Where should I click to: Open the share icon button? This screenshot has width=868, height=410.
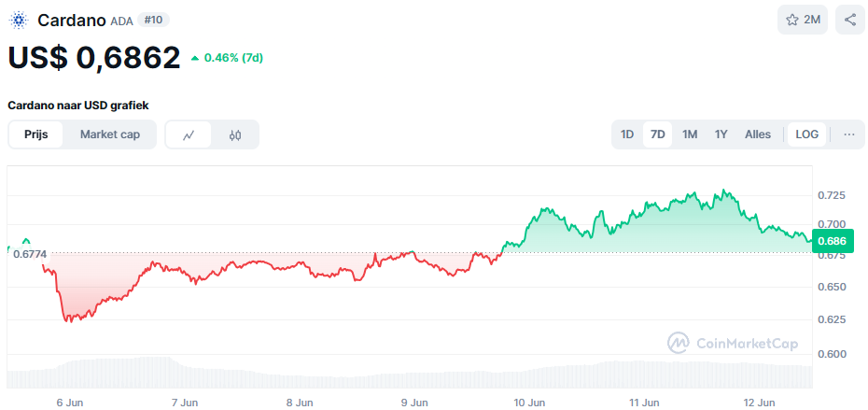[849, 20]
